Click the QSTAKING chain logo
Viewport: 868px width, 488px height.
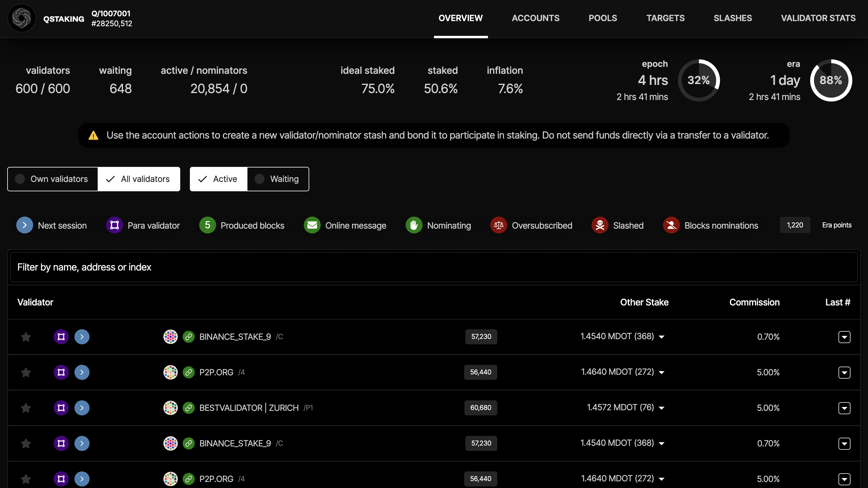click(22, 18)
